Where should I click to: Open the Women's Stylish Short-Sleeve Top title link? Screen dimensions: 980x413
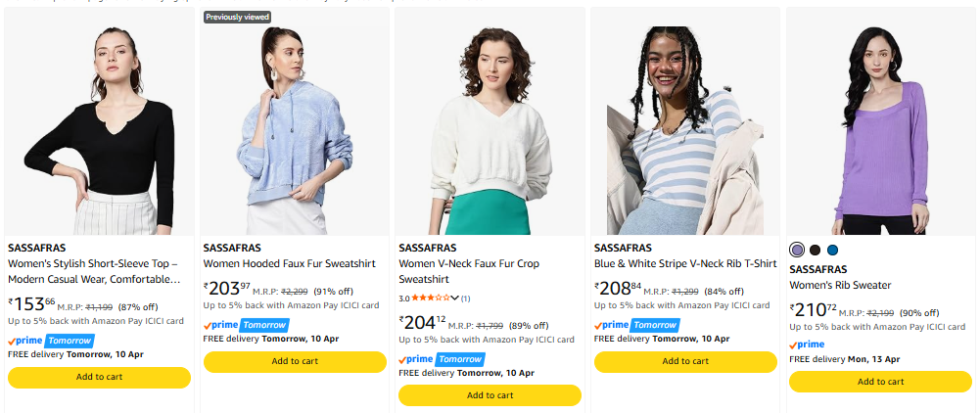[x=93, y=271]
